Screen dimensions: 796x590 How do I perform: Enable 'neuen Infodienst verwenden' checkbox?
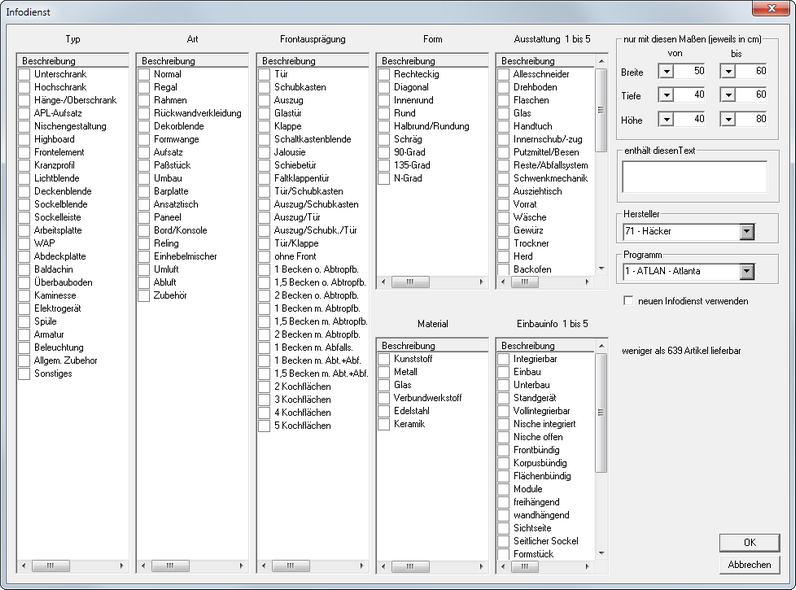tap(628, 301)
